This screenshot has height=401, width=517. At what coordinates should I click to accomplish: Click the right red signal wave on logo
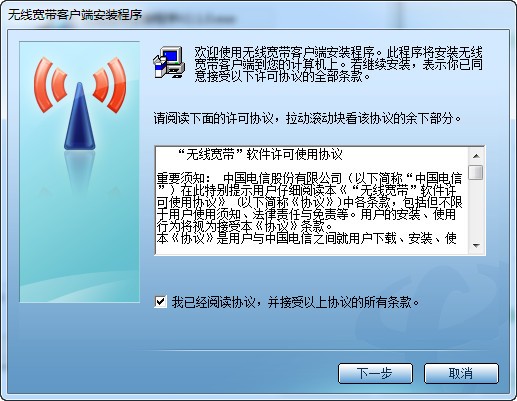click(110, 84)
